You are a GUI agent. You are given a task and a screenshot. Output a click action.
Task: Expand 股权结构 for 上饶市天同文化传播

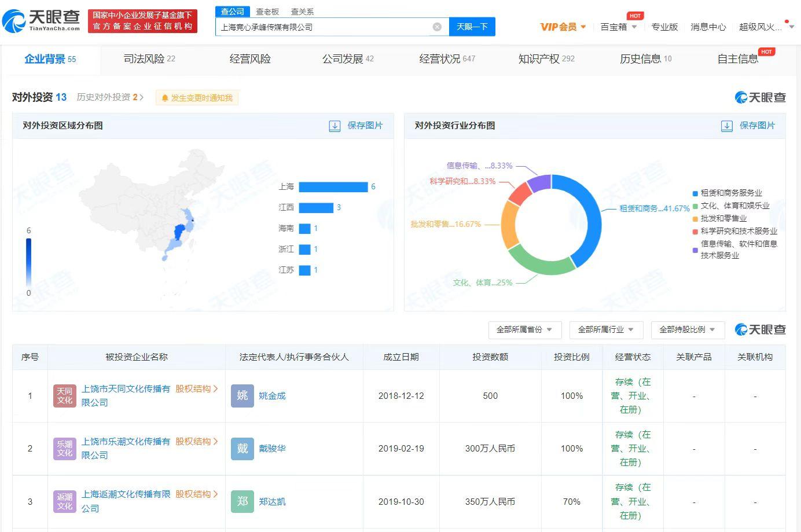[197, 389]
